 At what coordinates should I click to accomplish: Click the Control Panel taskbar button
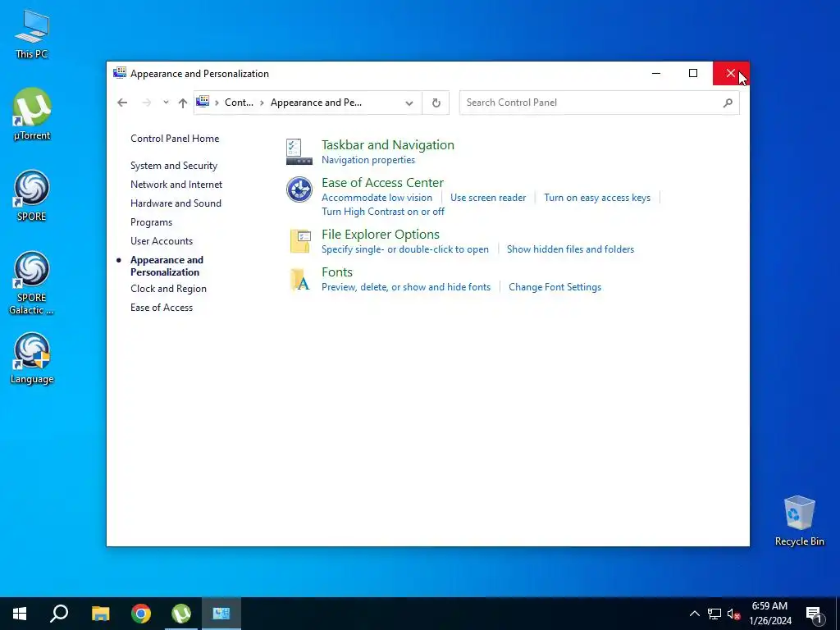(x=221, y=614)
